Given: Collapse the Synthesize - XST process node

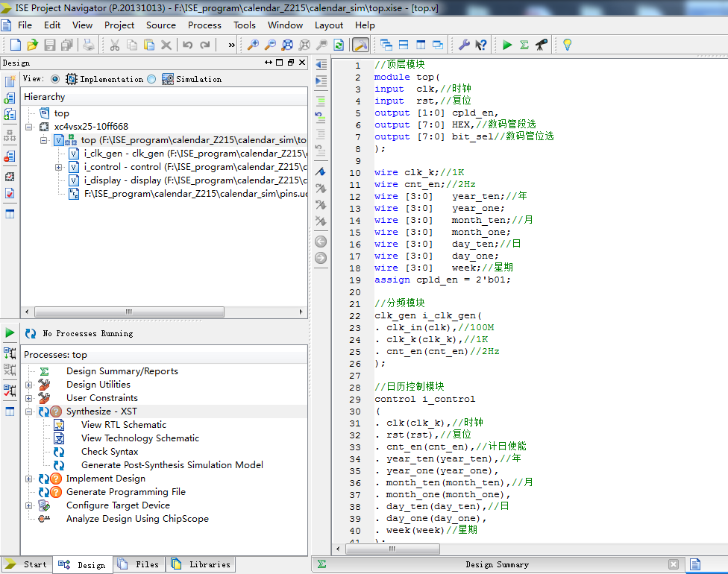Looking at the screenshot, I should pyautogui.click(x=29, y=411).
